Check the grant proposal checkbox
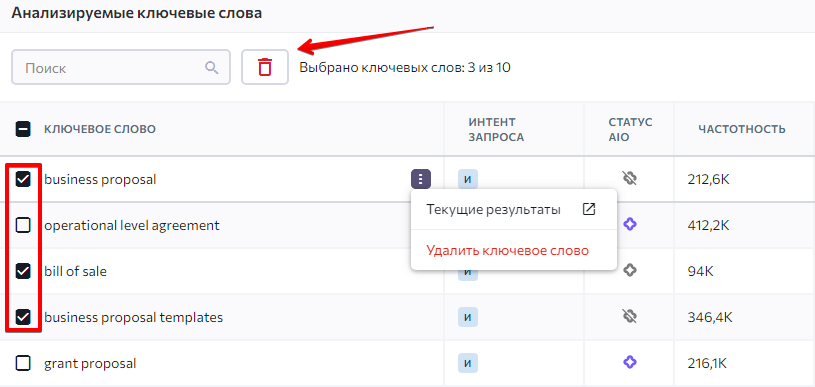This screenshot has width=815, height=387. click(x=23, y=363)
